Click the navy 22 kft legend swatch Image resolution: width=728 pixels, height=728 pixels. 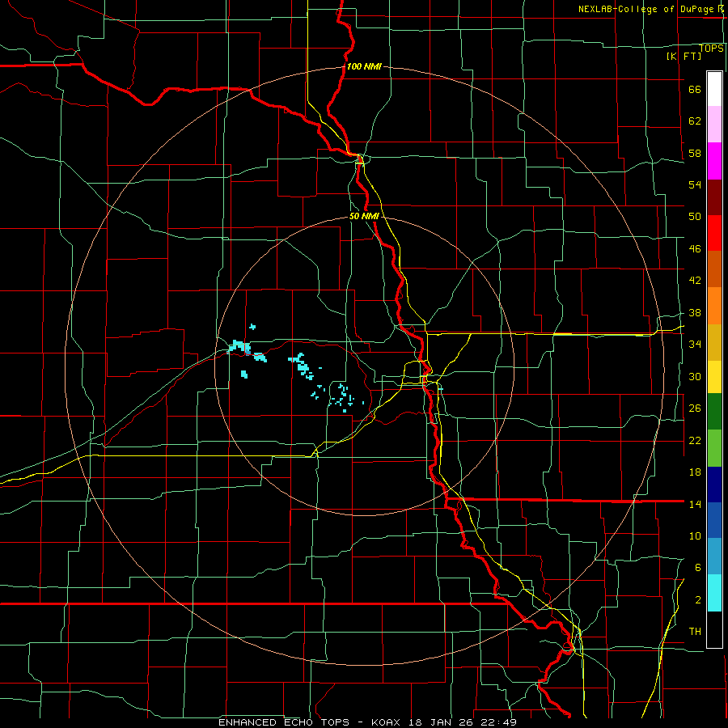tap(714, 485)
